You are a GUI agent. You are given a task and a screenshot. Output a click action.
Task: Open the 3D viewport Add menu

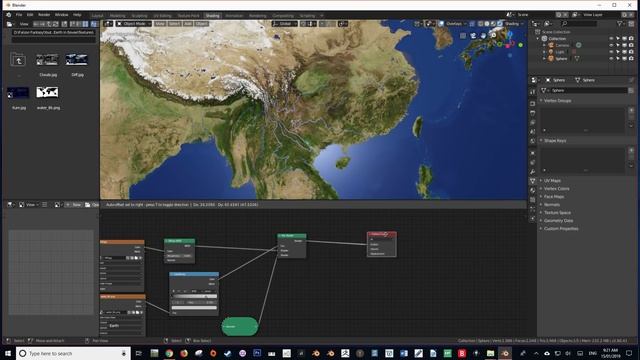188,24
